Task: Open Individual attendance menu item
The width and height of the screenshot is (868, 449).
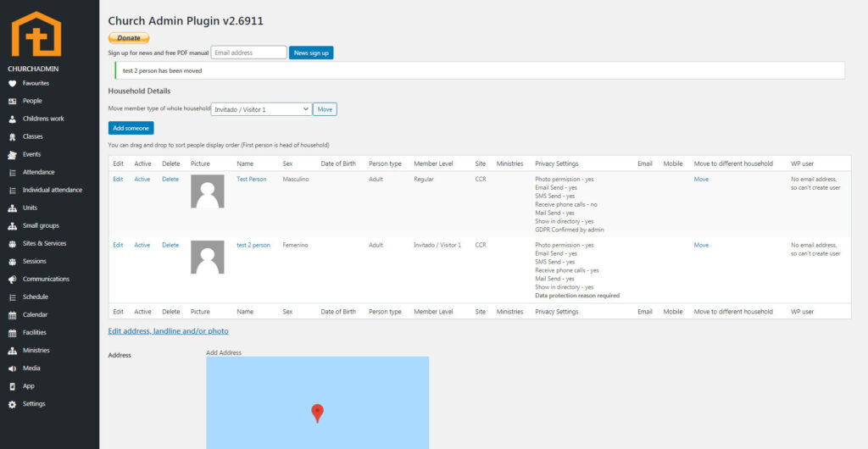Action: [52, 190]
